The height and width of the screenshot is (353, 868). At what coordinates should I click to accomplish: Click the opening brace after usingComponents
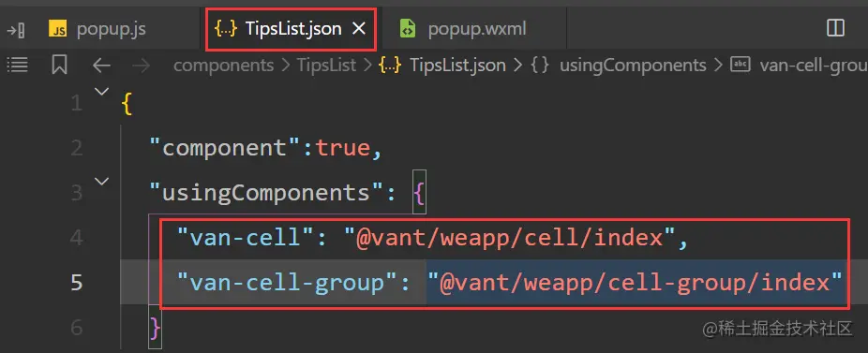[419, 193]
